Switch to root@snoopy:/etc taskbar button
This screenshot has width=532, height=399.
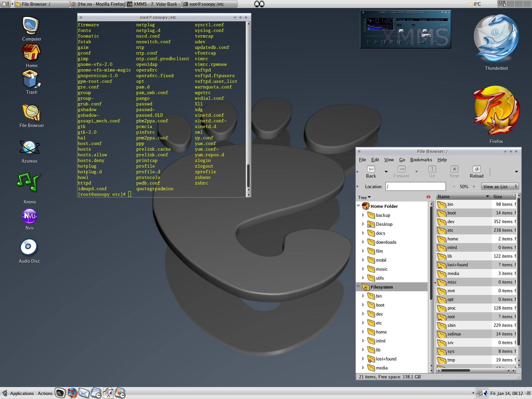(210, 4)
